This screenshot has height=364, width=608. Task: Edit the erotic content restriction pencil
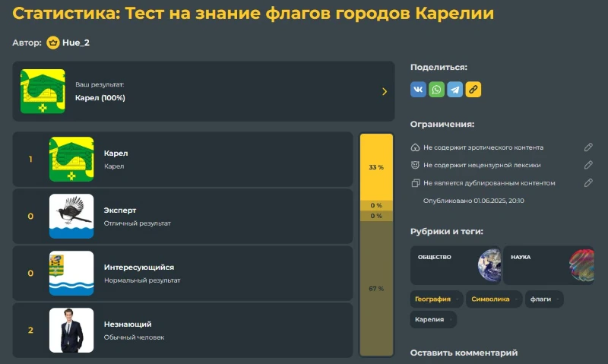(588, 147)
